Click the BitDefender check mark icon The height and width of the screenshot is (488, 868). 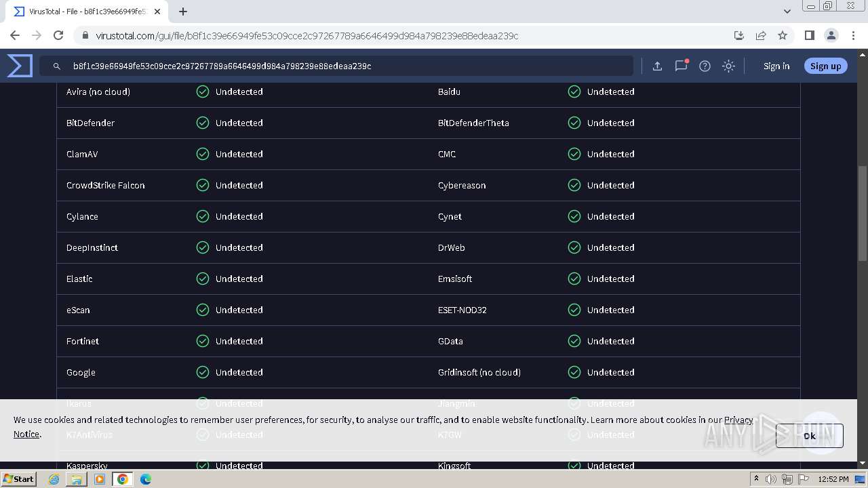(203, 123)
